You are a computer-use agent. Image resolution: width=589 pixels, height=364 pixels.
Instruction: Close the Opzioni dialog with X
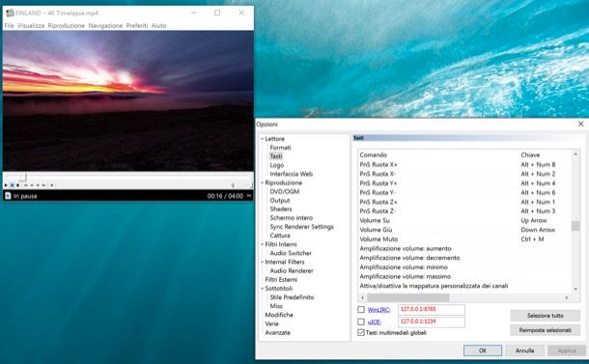click(x=580, y=124)
